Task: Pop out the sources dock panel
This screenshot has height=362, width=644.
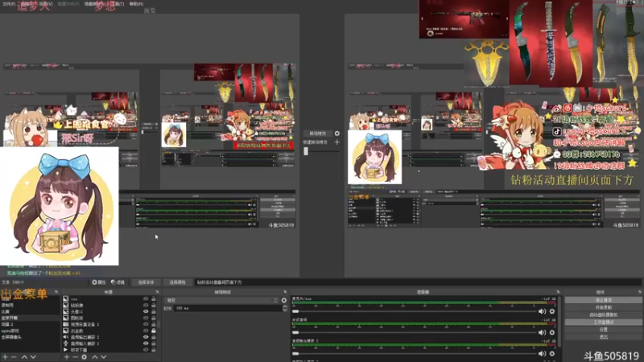Action: [x=157, y=292]
